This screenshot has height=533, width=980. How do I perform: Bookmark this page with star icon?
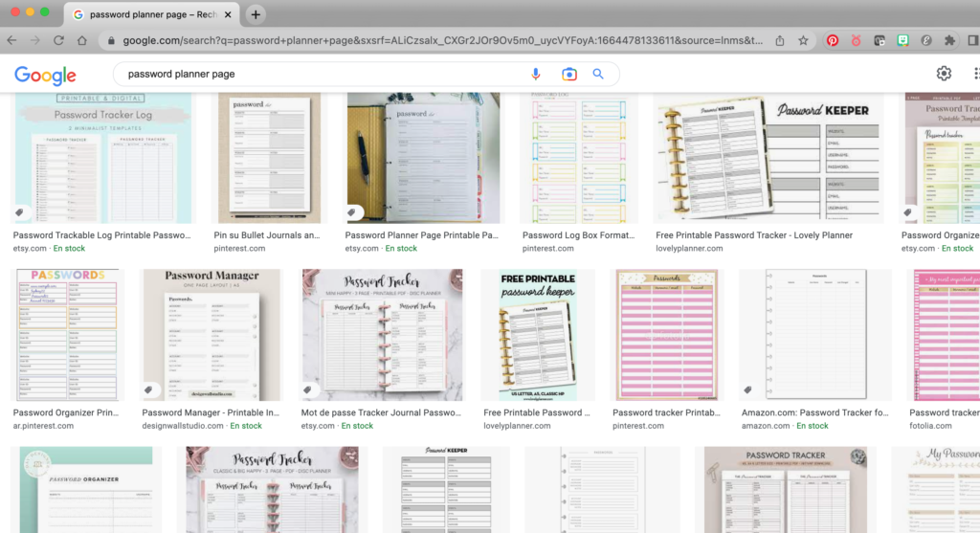[x=803, y=41]
